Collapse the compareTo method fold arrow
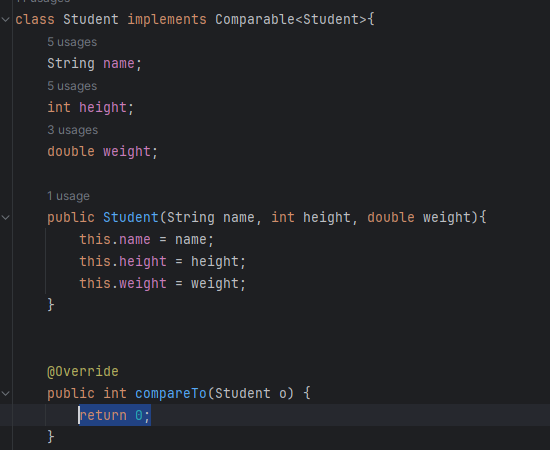 tap(6, 394)
